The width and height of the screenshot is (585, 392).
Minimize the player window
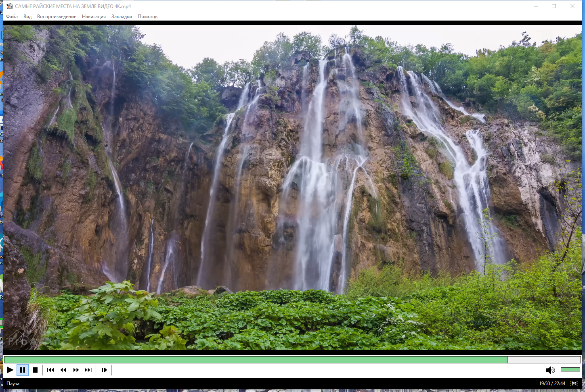click(x=536, y=6)
